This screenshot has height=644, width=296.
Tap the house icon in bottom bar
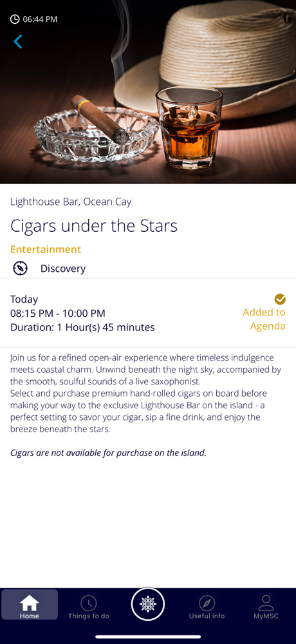coord(30,603)
